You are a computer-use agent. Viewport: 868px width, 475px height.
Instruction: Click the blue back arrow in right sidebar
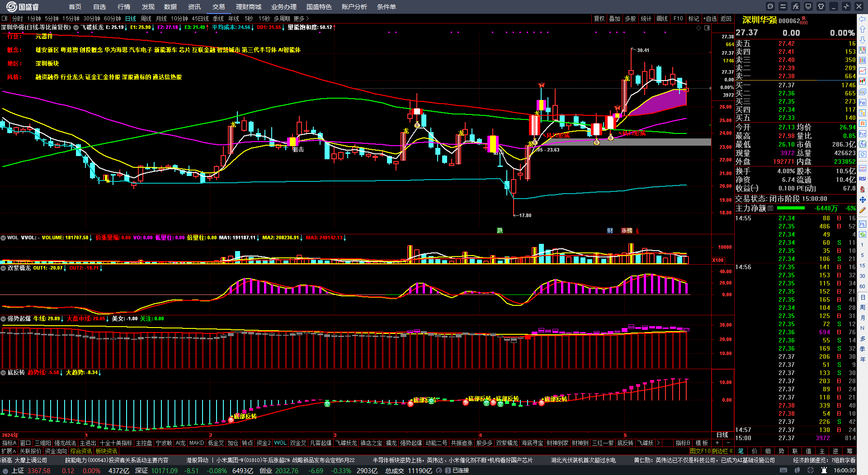pyautogui.click(x=863, y=19)
